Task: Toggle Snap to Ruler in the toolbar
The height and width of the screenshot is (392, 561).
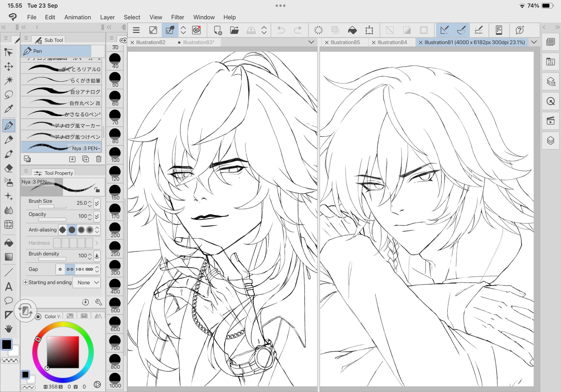Action: (444, 30)
